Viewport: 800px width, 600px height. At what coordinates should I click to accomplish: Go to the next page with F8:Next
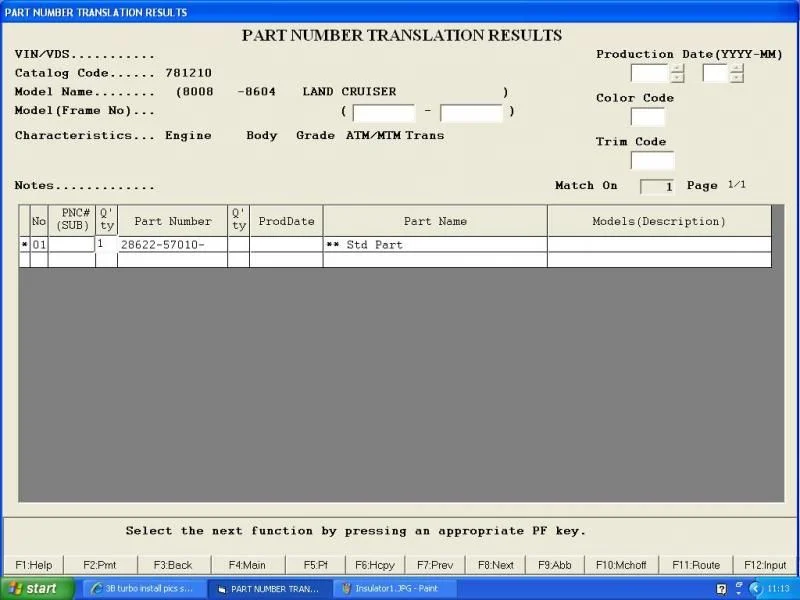coord(495,565)
